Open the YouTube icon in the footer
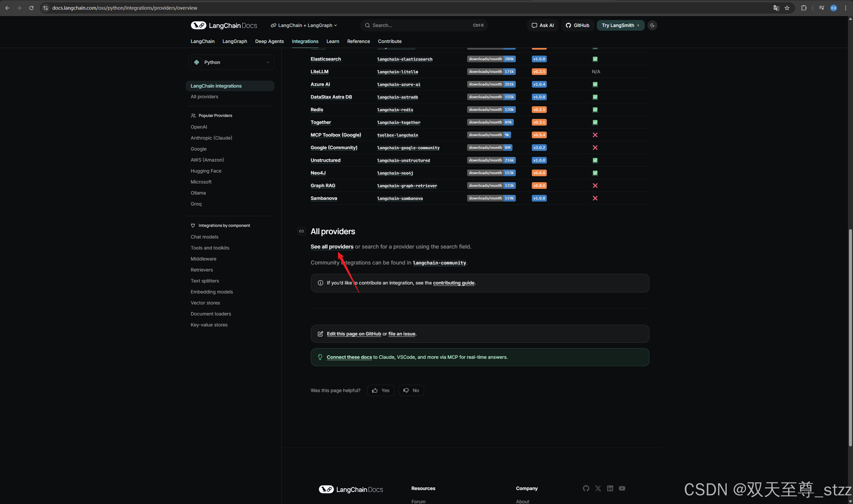This screenshot has height=504, width=853. 622,488
